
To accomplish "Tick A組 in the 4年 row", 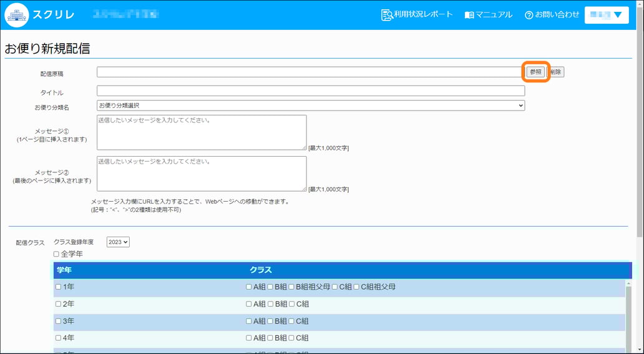I will pos(250,338).
